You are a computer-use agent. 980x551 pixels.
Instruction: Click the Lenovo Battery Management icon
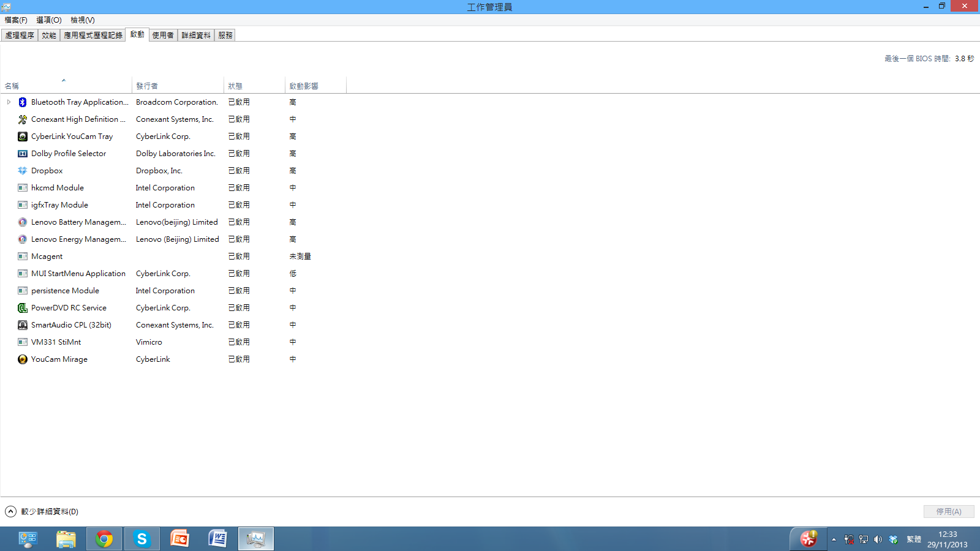tap(23, 222)
